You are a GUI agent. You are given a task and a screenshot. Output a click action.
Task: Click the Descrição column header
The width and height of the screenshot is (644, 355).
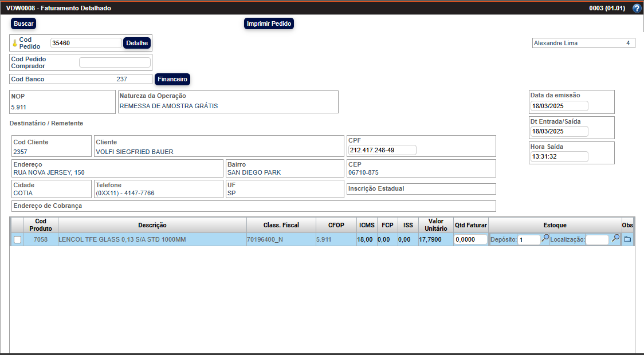click(152, 226)
